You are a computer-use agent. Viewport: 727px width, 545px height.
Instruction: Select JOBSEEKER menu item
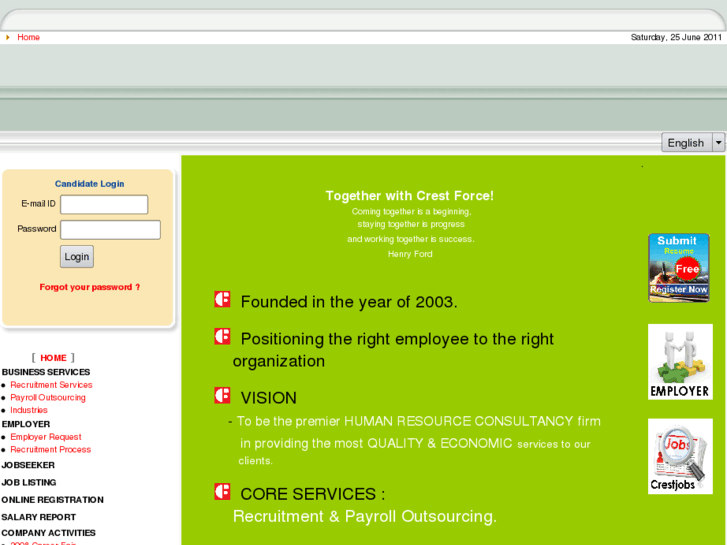28,465
